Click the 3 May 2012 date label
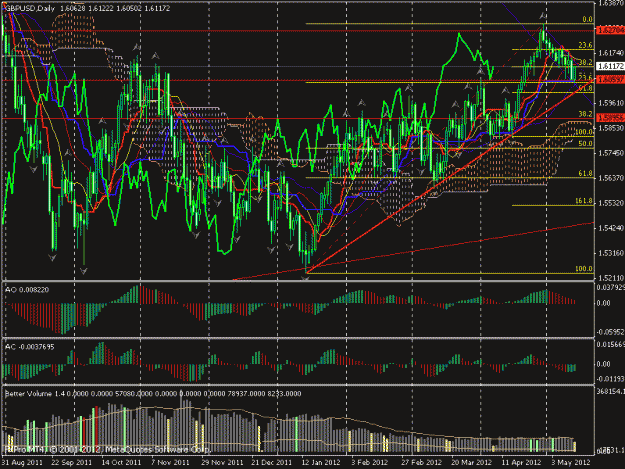The width and height of the screenshot is (625, 469). [x=571, y=463]
